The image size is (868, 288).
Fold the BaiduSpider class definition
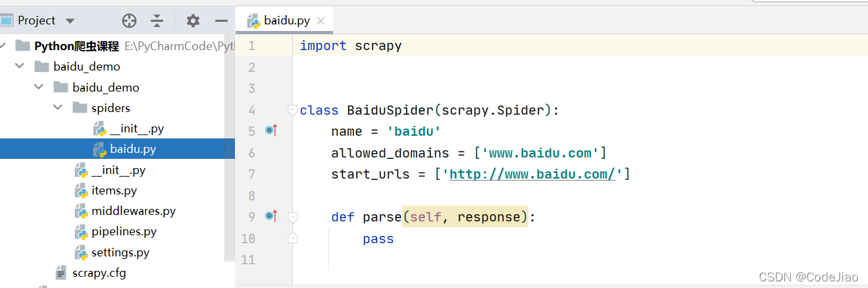pyautogui.click(x=293, y=109)
